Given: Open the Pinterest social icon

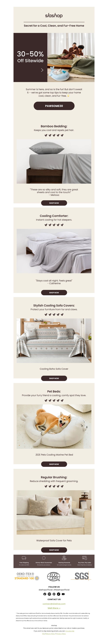Looking at the screenshot, I should [54, 594].
